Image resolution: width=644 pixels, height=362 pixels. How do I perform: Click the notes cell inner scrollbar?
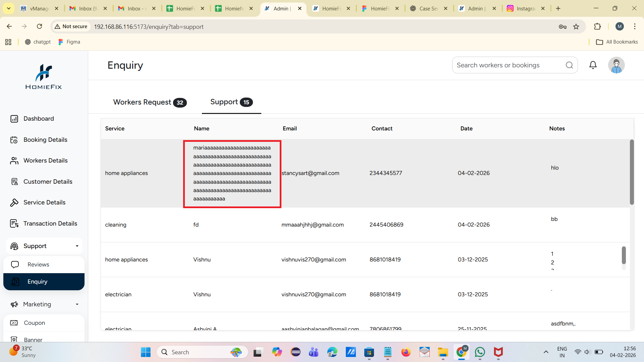click(x=624, y=255)
